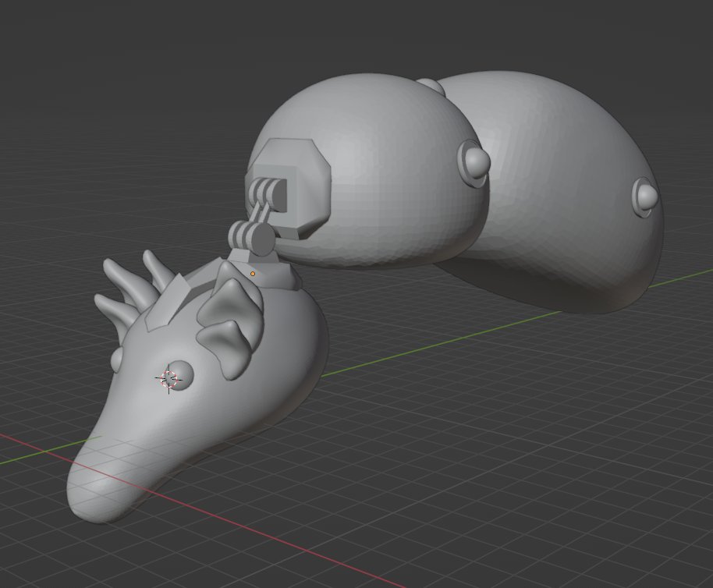Select the orange object origin dot
This screenshot has height=588, width=713.
point(253,274)
